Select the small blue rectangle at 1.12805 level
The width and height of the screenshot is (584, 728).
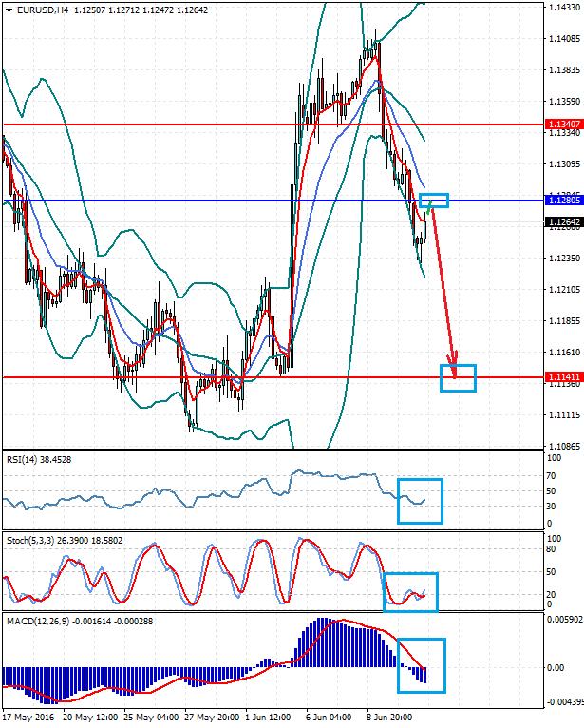[433, 201]
